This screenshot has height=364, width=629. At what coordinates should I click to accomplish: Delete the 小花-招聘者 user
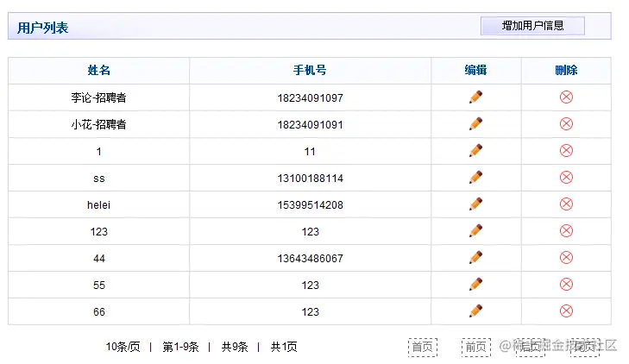(566, 124)
